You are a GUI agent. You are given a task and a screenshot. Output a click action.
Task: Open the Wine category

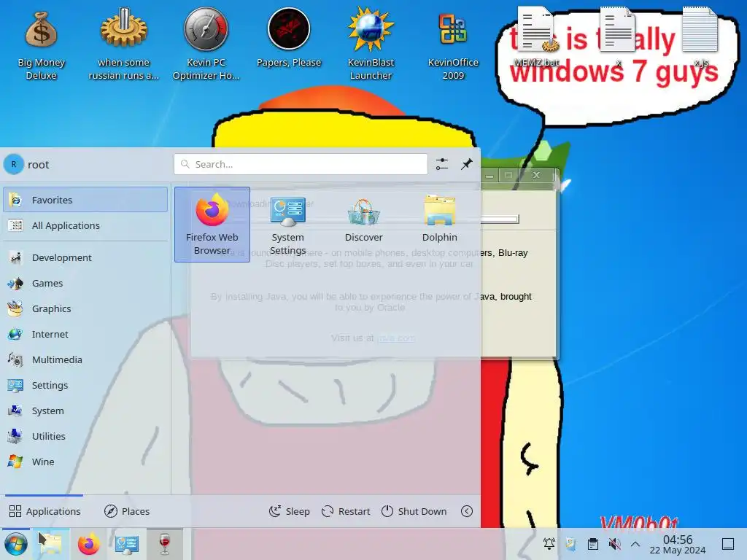tap(85, 462)
